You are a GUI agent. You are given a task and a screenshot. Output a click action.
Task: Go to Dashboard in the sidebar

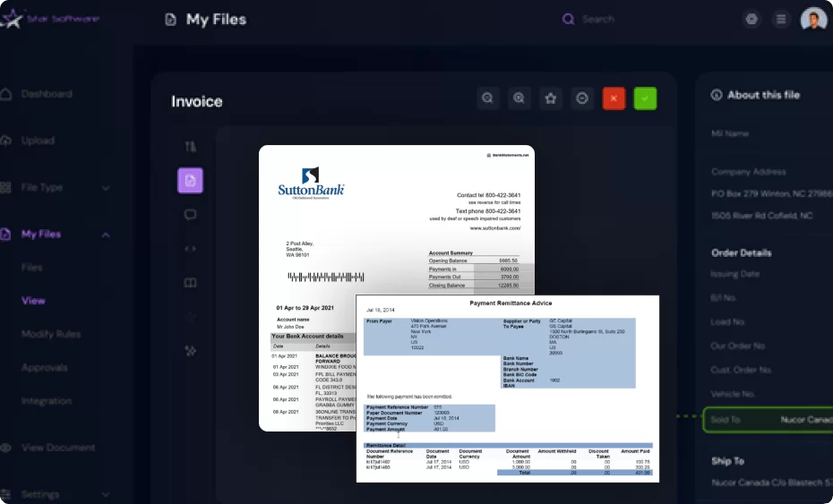point(46,94)
